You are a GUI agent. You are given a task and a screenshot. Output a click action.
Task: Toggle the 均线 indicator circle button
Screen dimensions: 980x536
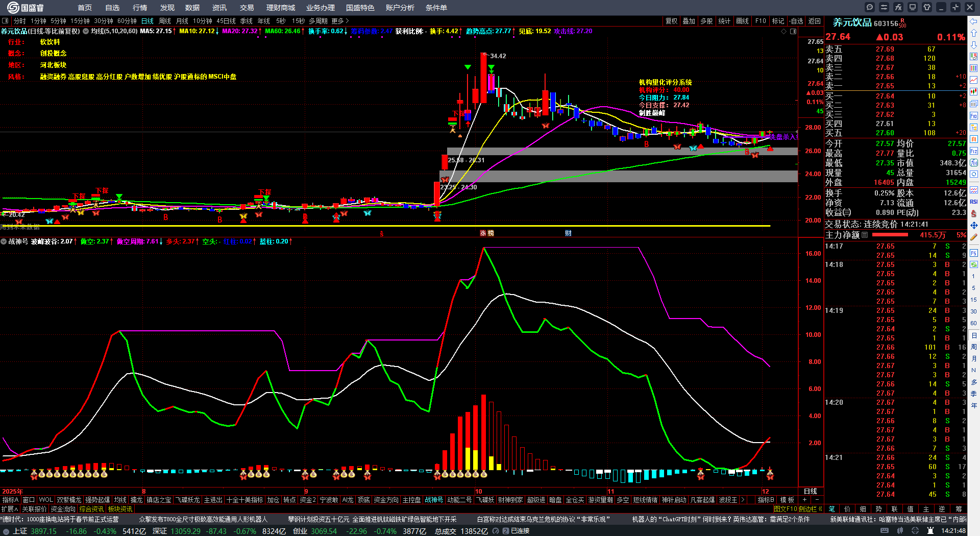pyautogui.click(x=86, y=31)
